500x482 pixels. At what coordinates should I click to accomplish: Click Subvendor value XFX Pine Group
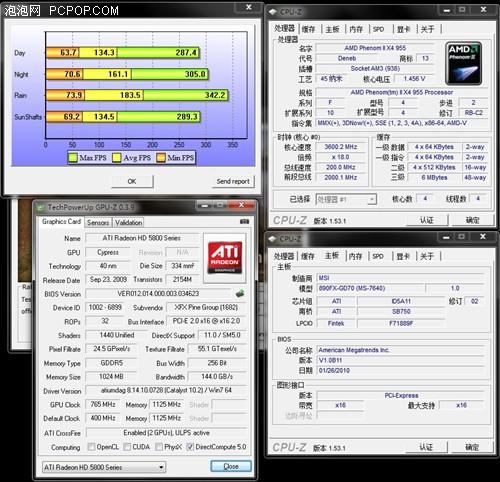click(206, 307)
